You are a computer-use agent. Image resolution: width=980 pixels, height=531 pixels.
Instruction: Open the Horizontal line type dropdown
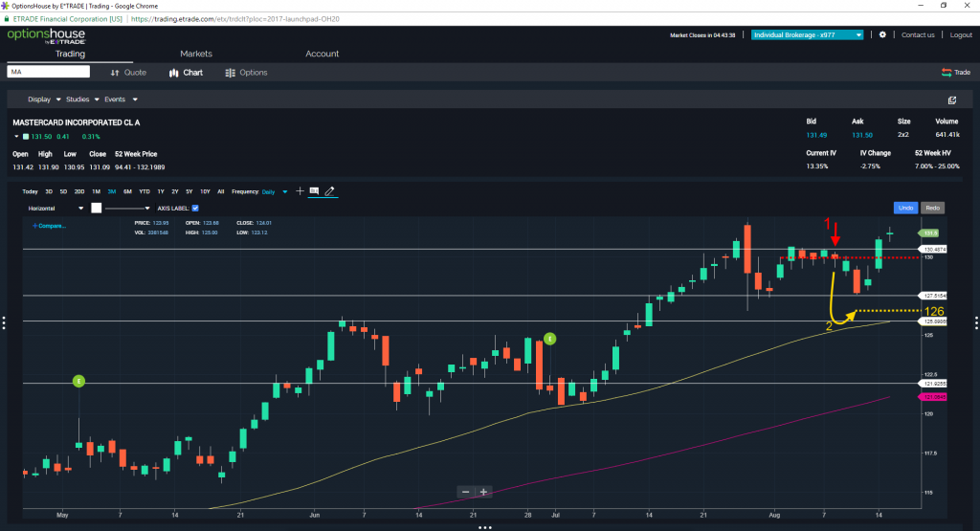coord(55,208)
